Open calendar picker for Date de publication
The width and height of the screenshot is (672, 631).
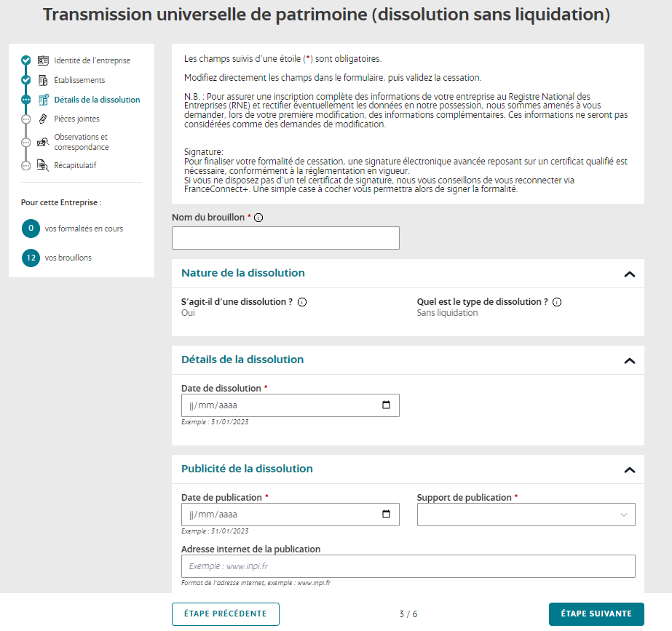point(386,515)
